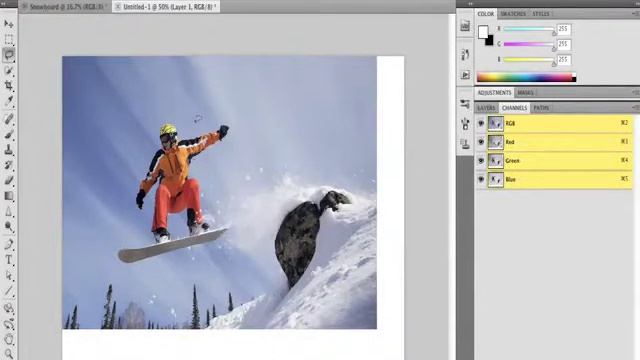
Task: Switch to the Layers tab
Action: (x=487, y=108)
